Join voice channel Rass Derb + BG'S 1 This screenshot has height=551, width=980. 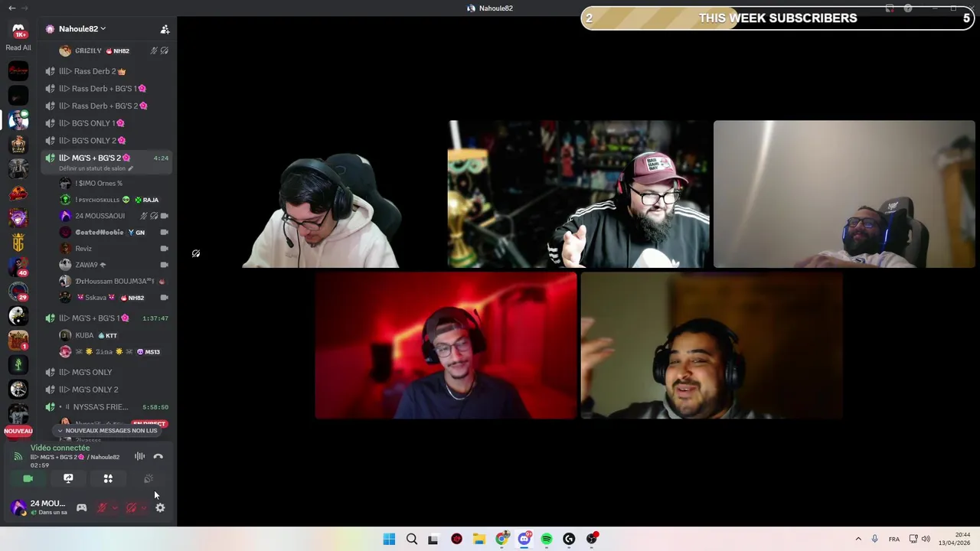tap(106, 89)
